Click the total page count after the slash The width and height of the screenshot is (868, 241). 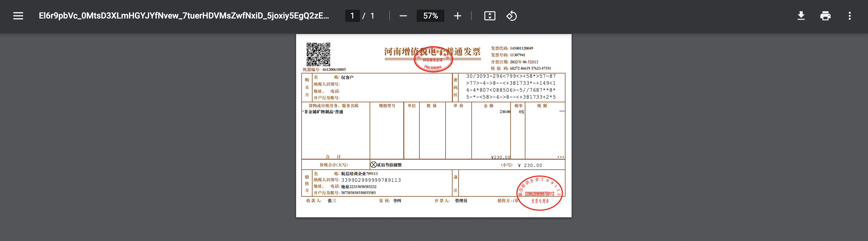point(372,16)
